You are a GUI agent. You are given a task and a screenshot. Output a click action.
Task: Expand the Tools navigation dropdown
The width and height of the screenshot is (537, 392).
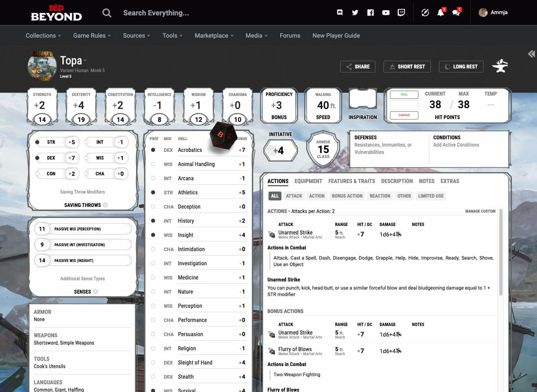[x=172, y=36]
